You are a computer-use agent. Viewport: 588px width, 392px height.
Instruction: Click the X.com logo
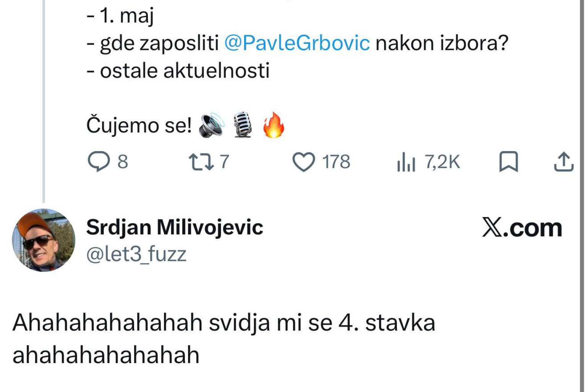pyautogui.click(x=522, y=228)
